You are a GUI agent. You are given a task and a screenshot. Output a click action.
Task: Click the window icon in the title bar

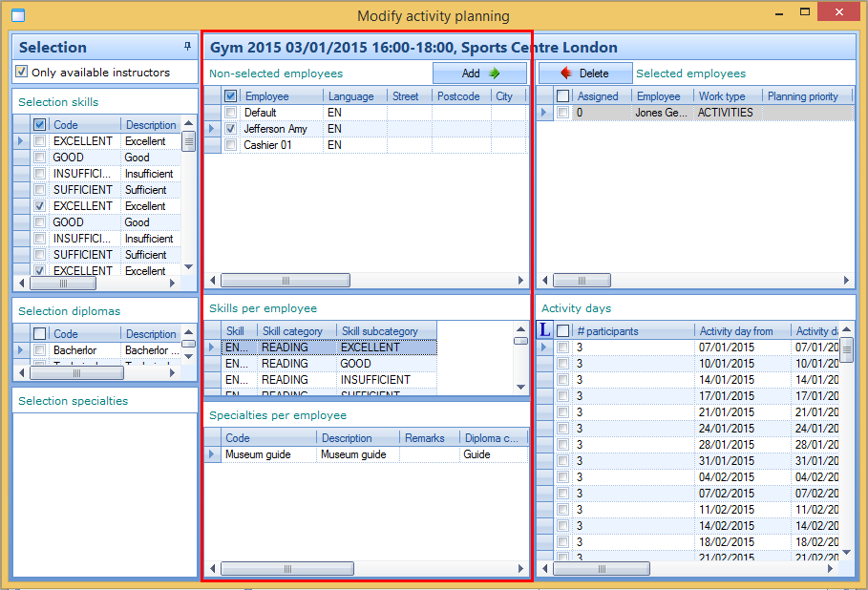(x=17, y=15)
